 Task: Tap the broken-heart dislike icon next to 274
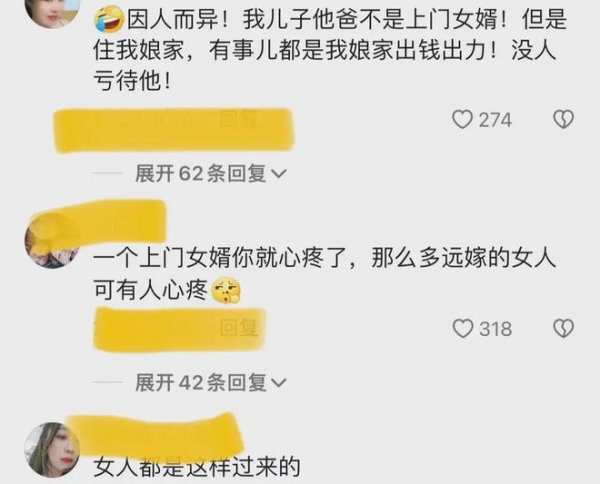[563, 119]
